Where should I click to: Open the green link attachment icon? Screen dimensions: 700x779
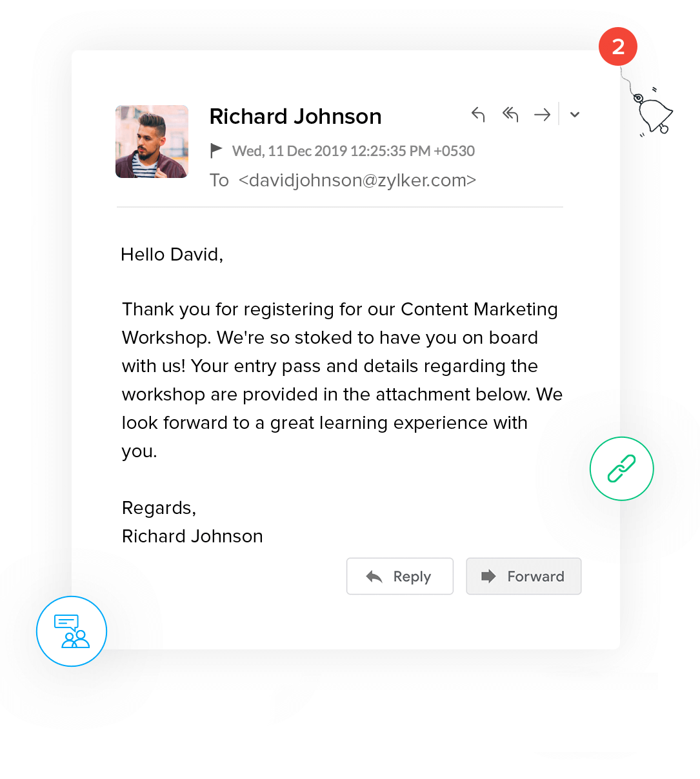pos(622,469)
